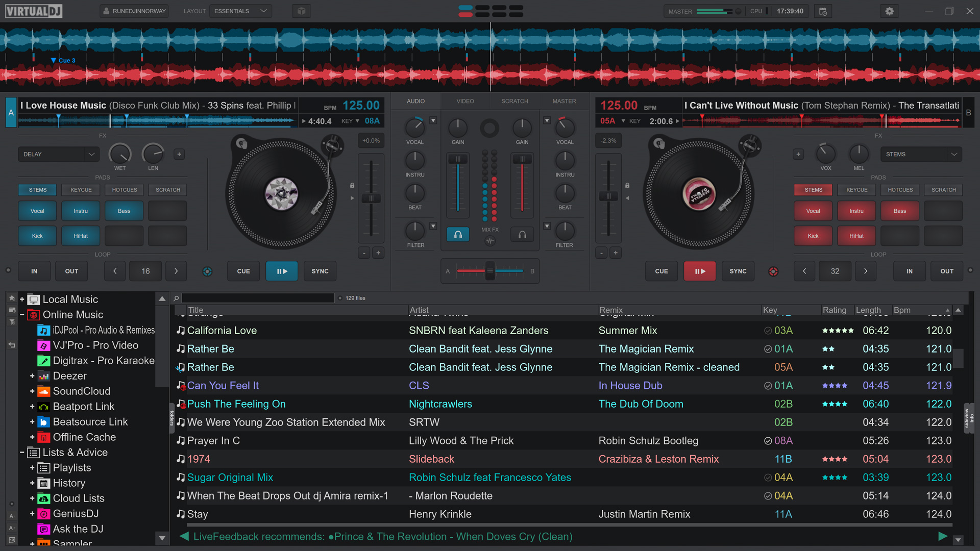Image resolution: width=980 pixels, height=551 pixels.
Task: Enable headphone cue on left deck
Action: pos(458,235)
